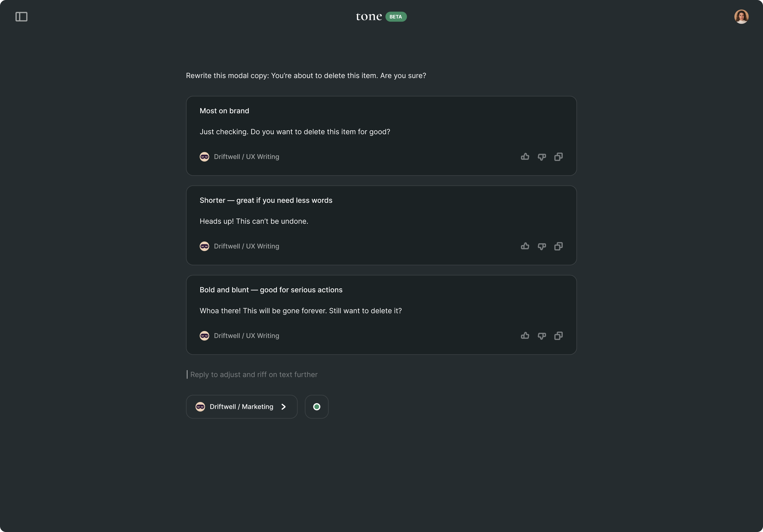The width and height of the screenshot is (763, 532).
Task: Thumbs down the 'Most on brand' suggestion
Action: (542, 157)
